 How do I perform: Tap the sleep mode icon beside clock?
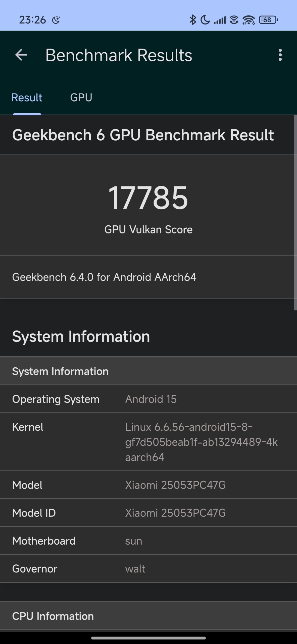pos(56,20)
